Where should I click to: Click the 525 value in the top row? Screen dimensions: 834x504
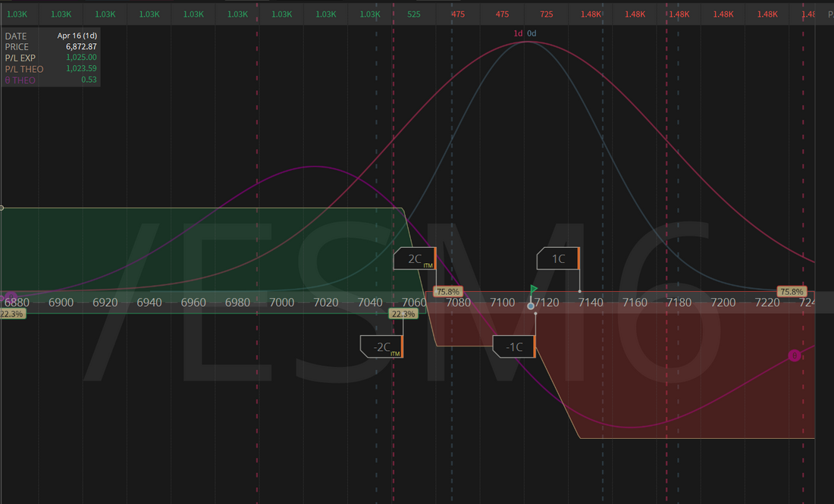tap(414, 14)
